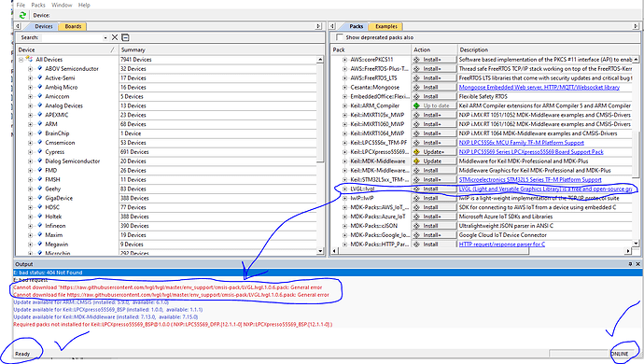Viewport: 644px width, 364px height.
Task: Select the ABOV Semiconductor vendor icon
Action: 40,69
